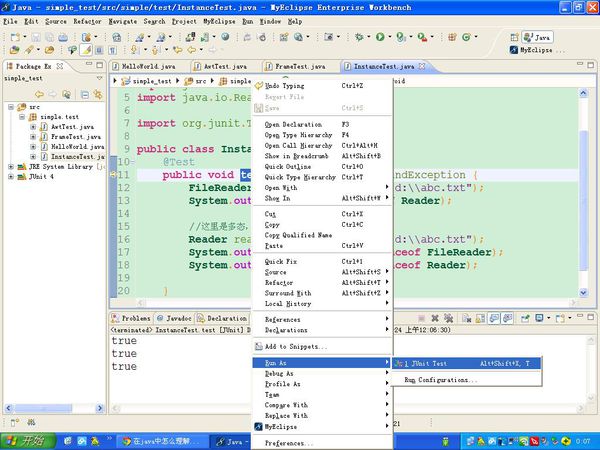Switch to HelloWorld.java editor tab
This screenshot has height=450, width=600.
149,67
